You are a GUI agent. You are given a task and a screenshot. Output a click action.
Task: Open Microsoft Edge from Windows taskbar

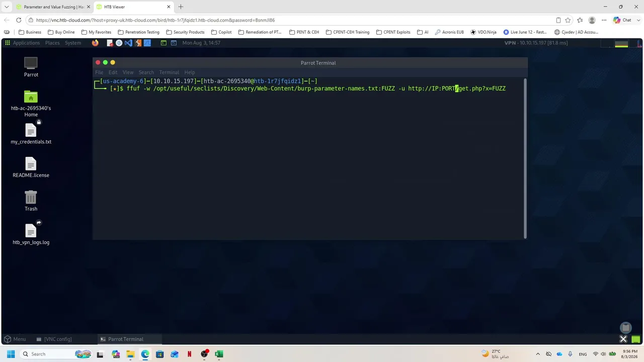click(x=145, y=354)
